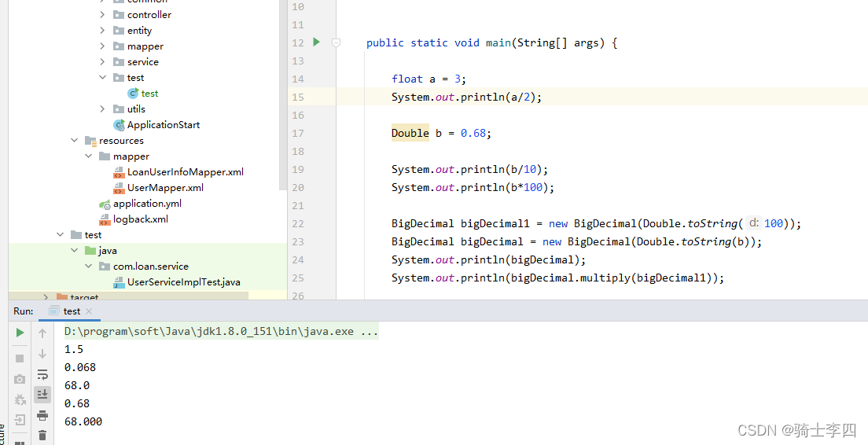Run main method from the line 12 gutter
This screenshot has height=445, width=868.
pyautogui.click(x=317, y=42)
